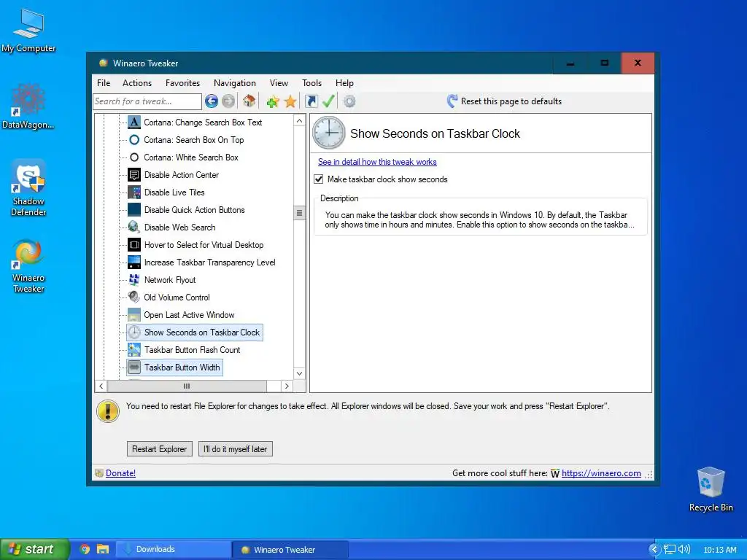Click the tree horizontal scroll right arrow

tap(286, 386)
